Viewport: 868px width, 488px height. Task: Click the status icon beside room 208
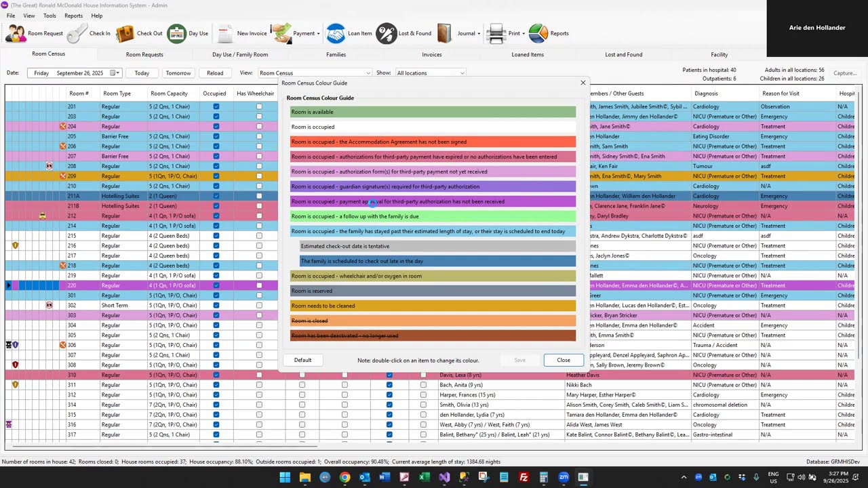(49, 166)
